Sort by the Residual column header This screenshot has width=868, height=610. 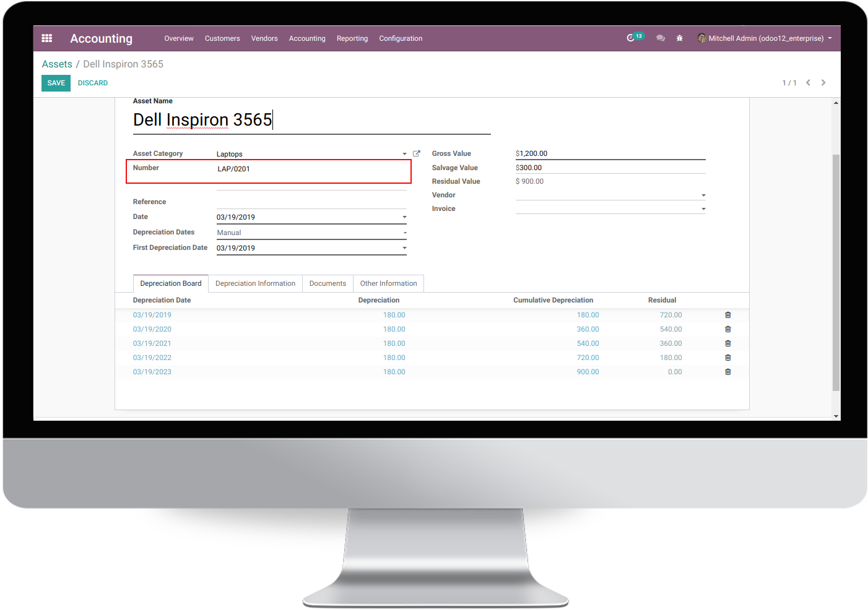pos(662,300)
